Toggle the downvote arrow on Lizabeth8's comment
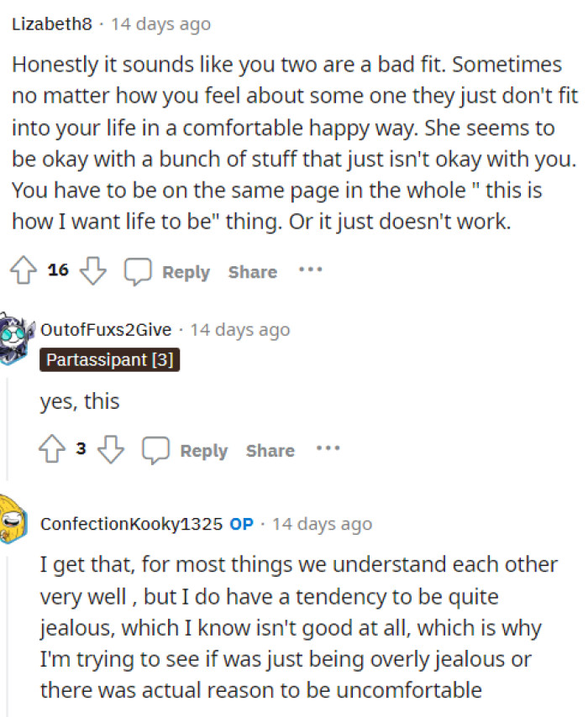This screenshot has width=588, height=717. point(93,270)
